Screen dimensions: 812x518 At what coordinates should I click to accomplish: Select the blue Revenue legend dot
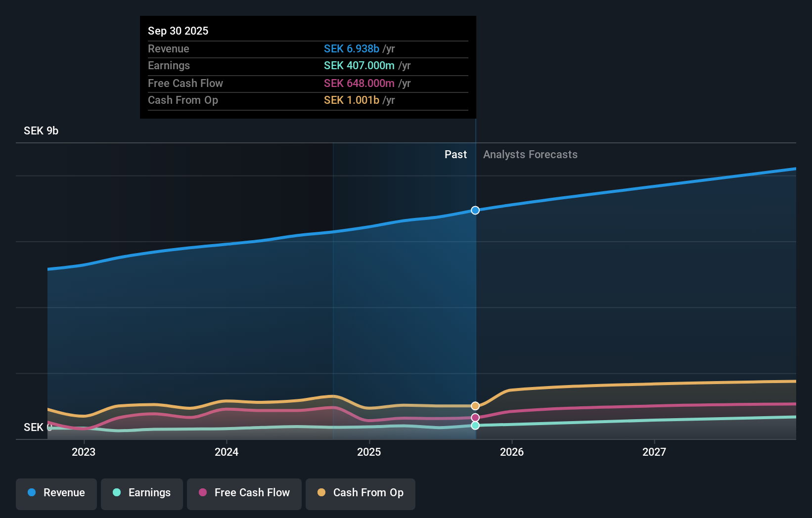(31, 493)
